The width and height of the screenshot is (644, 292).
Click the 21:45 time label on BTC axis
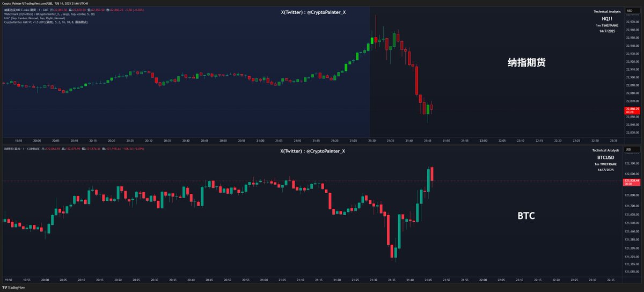(427, 280)
